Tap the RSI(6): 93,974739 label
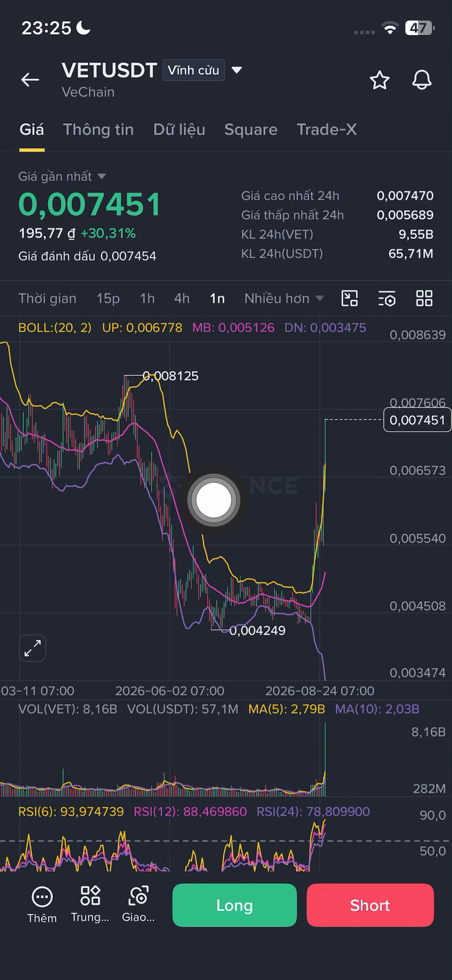The image size is (452, 980). coord(71,812)
